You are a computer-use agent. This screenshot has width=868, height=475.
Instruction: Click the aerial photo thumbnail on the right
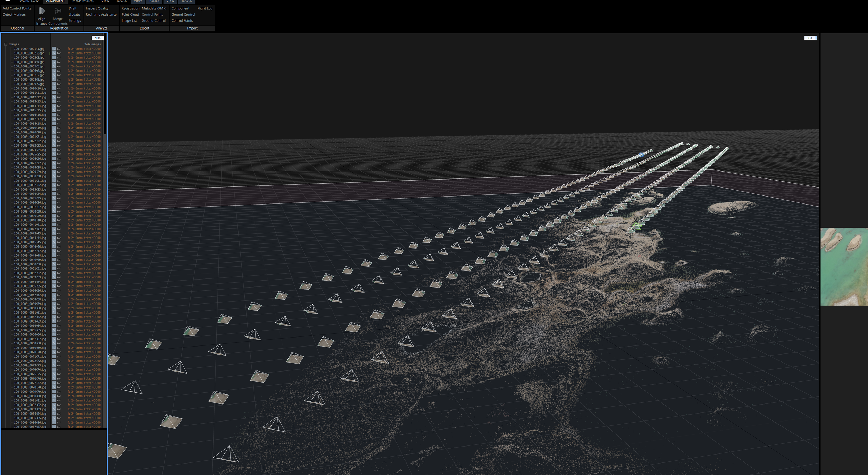click(844, 267)
